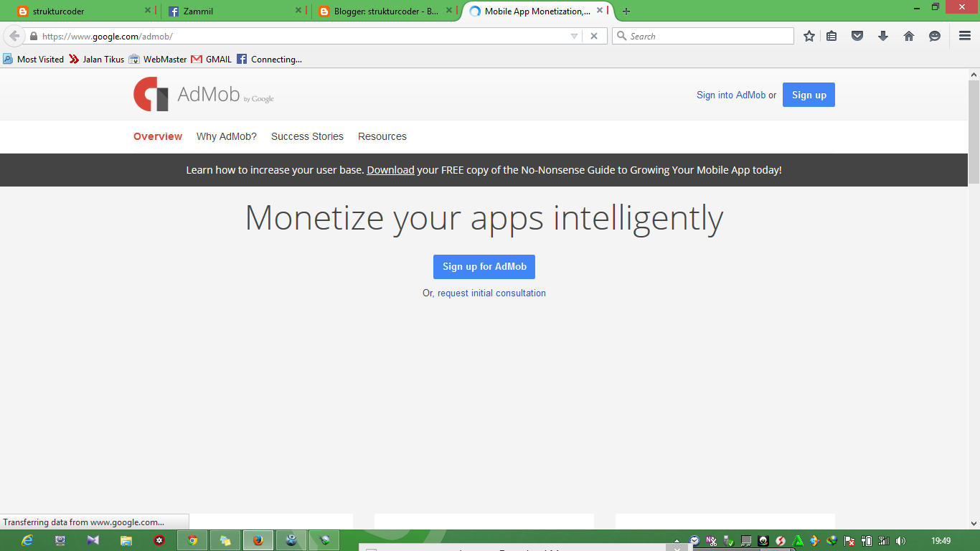Select the Success Stories navigation item
This screenshot has height=551, width=980.
[x=307, y=136]
